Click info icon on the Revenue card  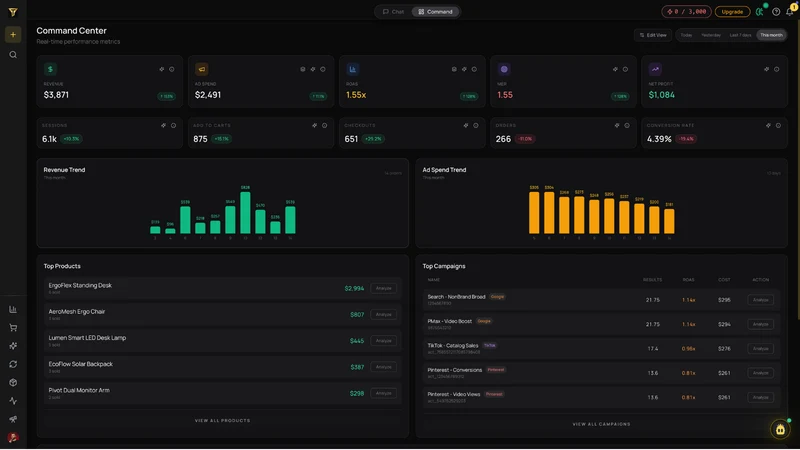tap(172, 69)
